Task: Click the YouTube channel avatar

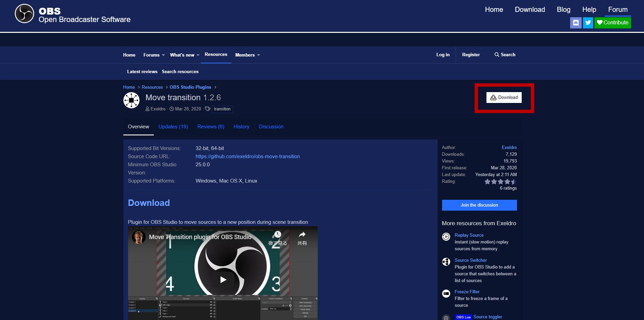Action: 139,237
